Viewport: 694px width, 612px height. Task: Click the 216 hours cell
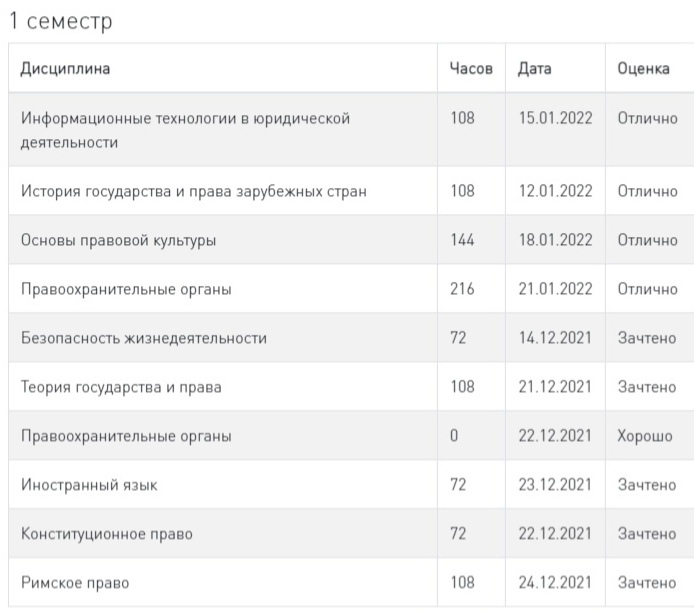pos(463,289)
